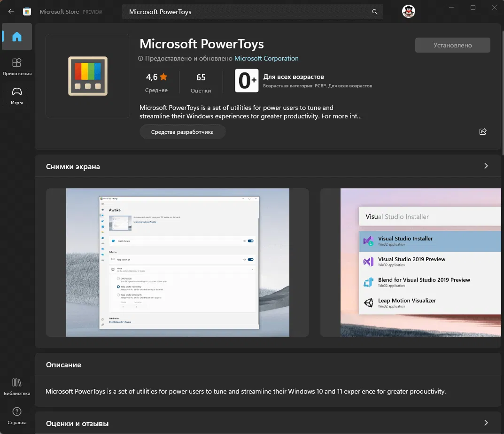
Task: Open Приложения section in sidebar
Action: [17, 67]
